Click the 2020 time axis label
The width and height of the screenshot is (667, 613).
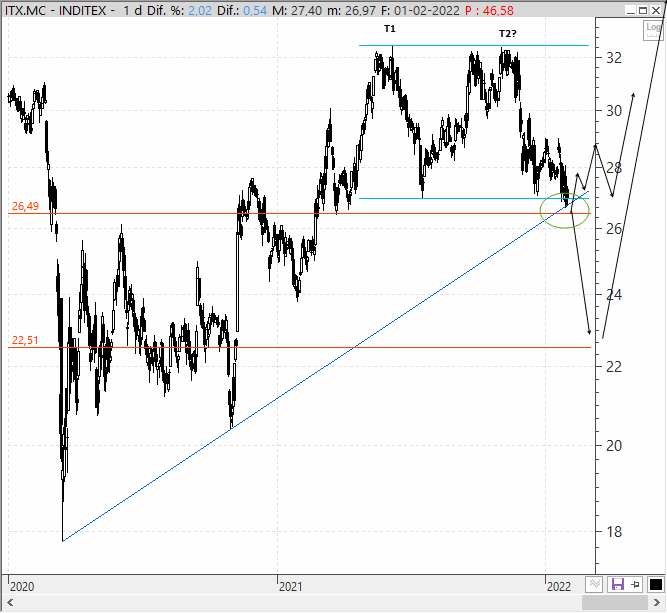pos(22,587)
